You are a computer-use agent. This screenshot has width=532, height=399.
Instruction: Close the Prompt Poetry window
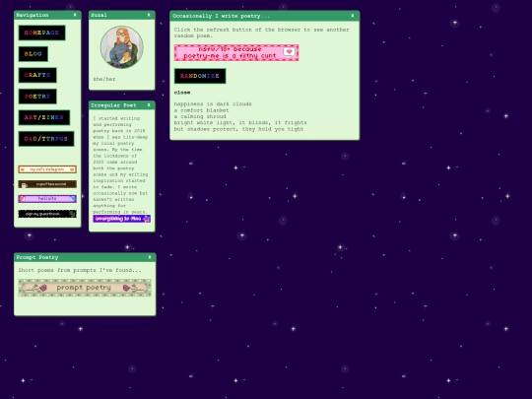click(x=150, y=257)
